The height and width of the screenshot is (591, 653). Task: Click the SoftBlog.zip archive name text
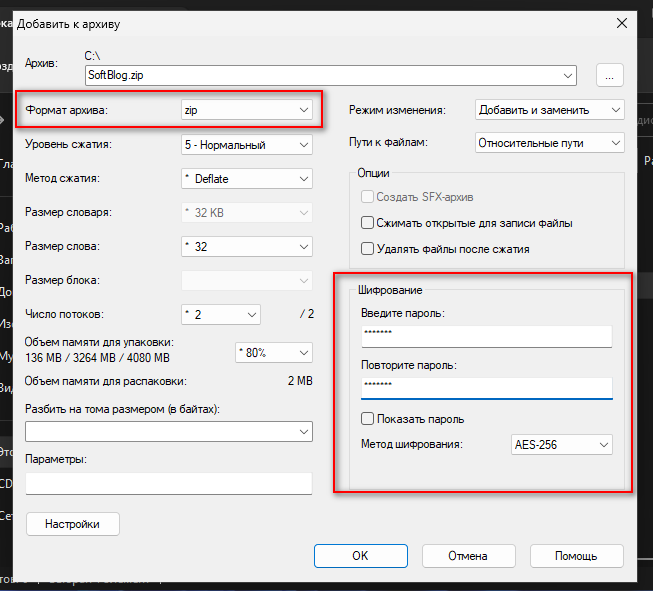click(x=116, y=75)
